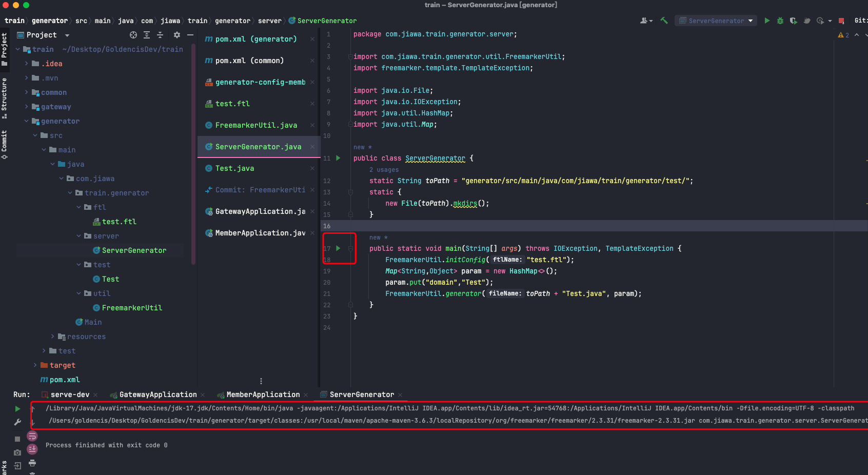Click the up-arrow icon in the Run console
868x475 pixels.
click(x=33, y=409)
